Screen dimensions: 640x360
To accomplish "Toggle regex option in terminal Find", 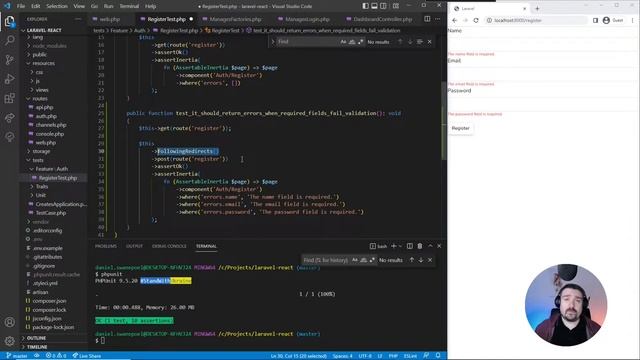I will 372,260.
